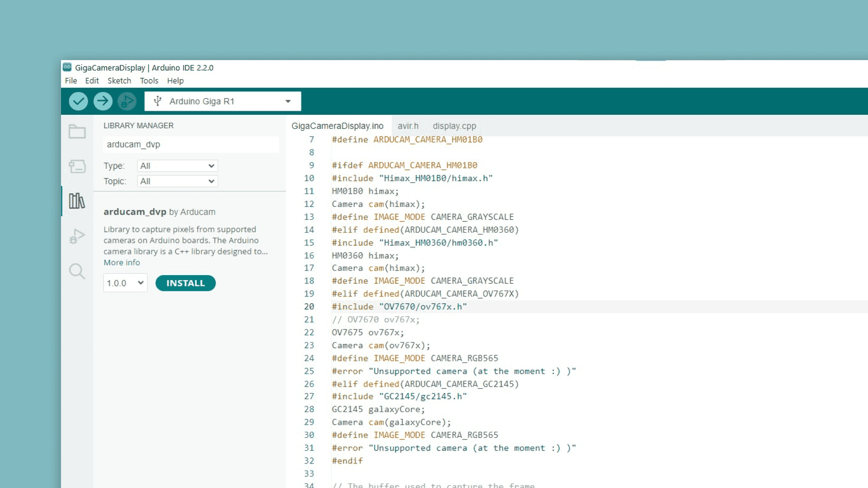Open the Search magnifier sidebar icon
868x488 pixels.
click(77, 271)
